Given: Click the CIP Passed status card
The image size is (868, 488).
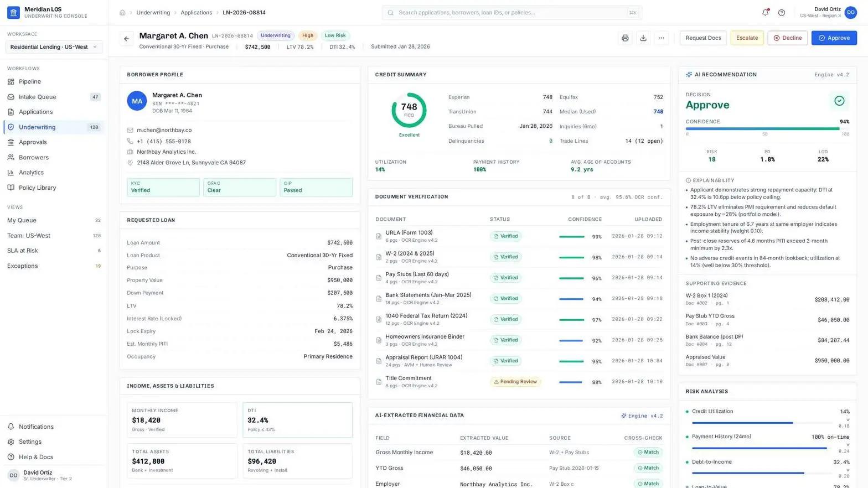Looking at the screenshot, I should (x=316, y=187).
